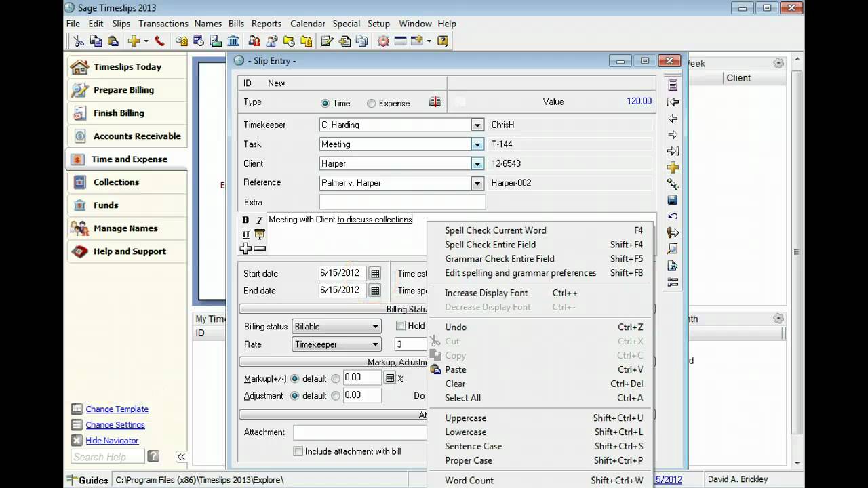
Task: Select the Time slip type radio button
Action: click(325, 104)
